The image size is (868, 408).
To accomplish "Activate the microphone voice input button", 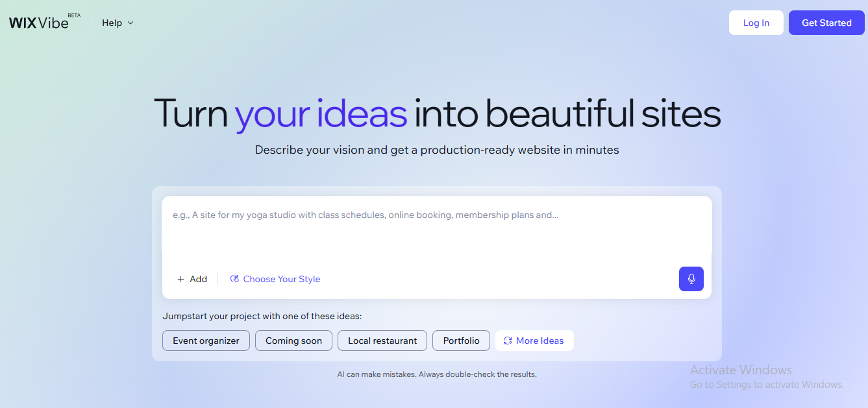I will (691, 279).
